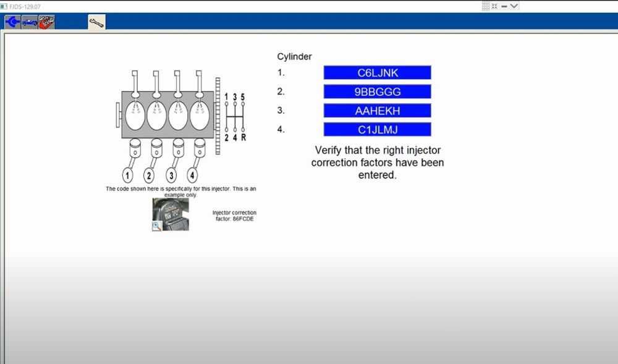Click the blue back arrow tab icon
The height and width of the screenshot is (364, 618).
coord(12,22)
